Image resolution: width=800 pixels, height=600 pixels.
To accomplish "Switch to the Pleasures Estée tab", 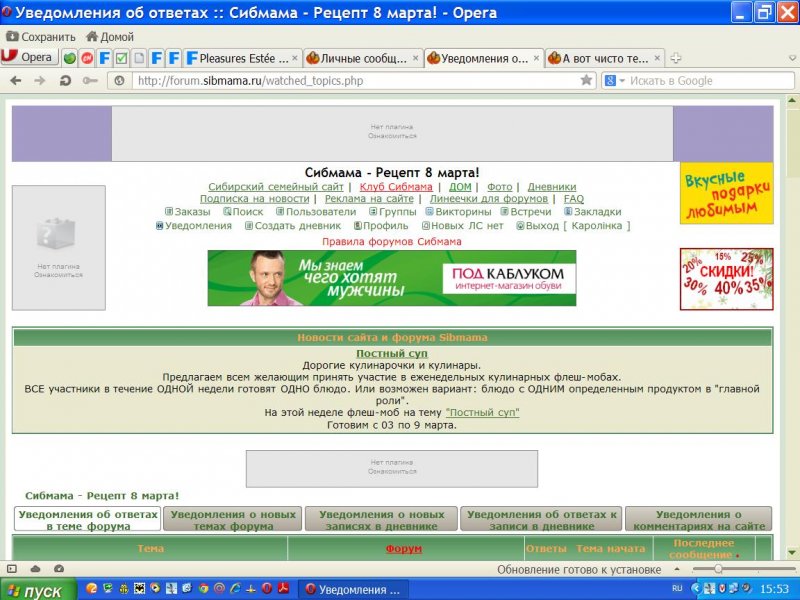I will (x=243, y=58).
